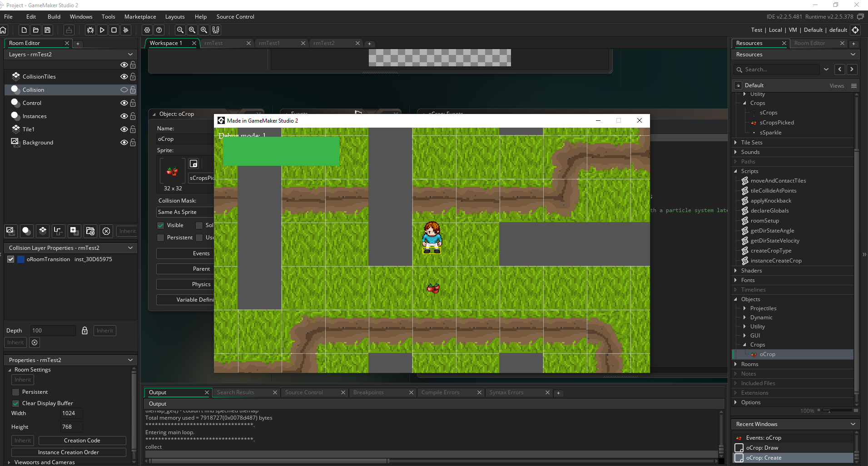Add a new background layer to room
This screenshot has width=868, height=466.
coord(10,231)
